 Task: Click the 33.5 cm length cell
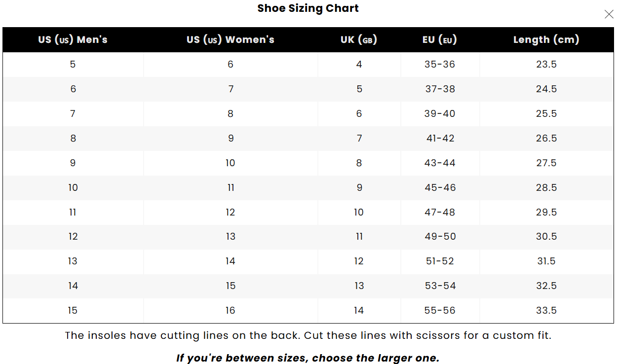point(546,310)
